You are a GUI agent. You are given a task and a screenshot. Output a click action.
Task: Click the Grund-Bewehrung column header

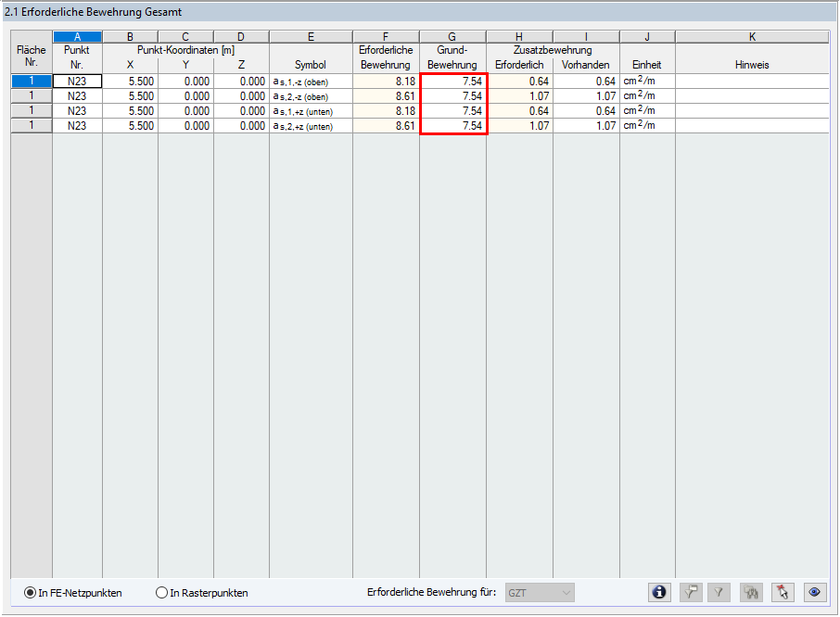pos(452,57)
